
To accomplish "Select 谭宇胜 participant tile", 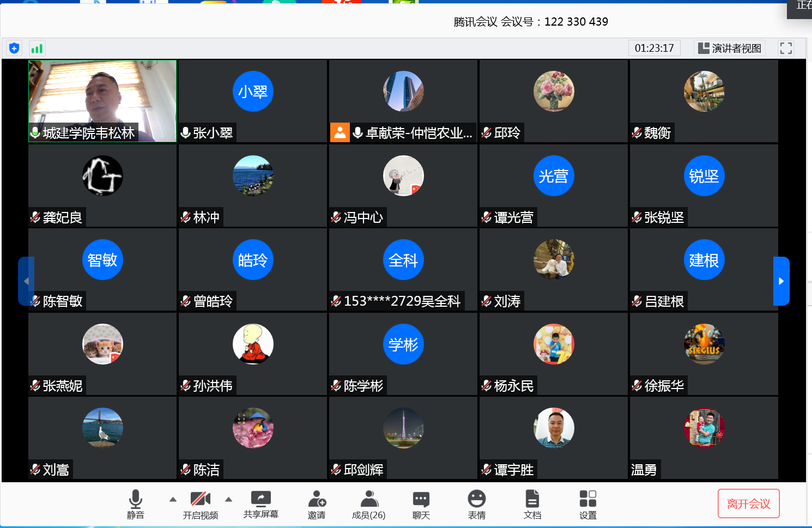I will (x=553, y=438).
